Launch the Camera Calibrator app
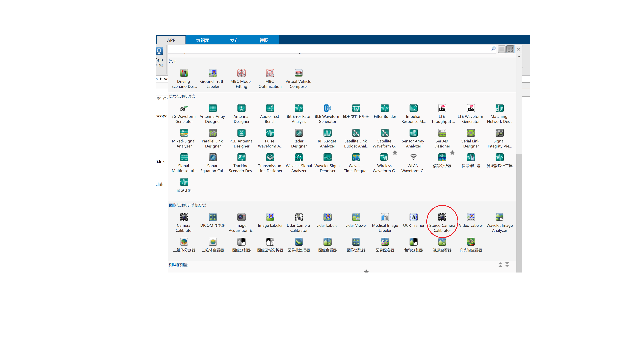Viewport: 644px width, 362px height. [x=184, y=217]
